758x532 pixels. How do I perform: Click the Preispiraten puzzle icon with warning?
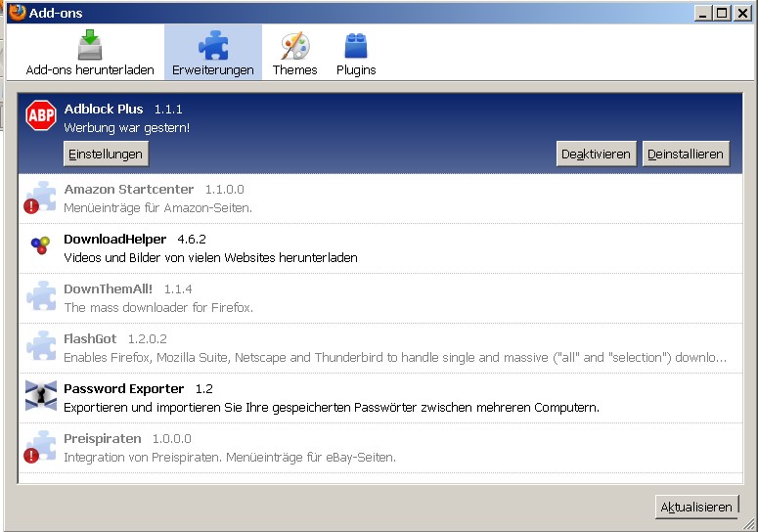point(40,447)
